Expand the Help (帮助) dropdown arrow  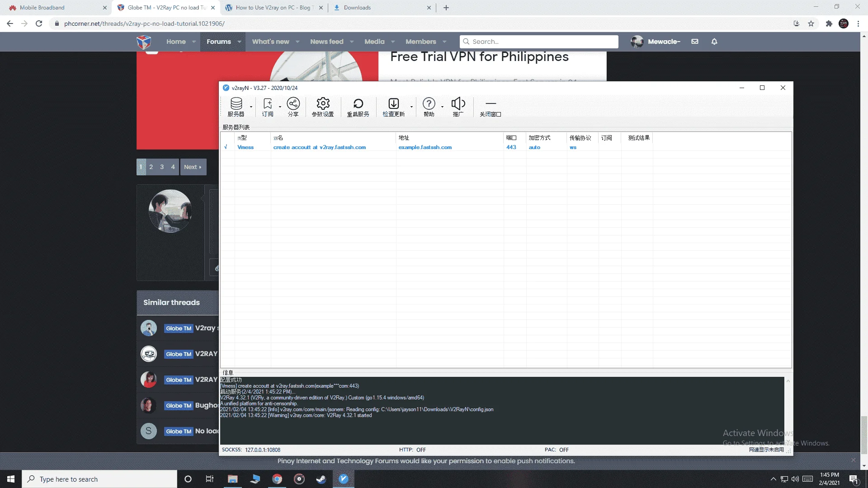442,107
